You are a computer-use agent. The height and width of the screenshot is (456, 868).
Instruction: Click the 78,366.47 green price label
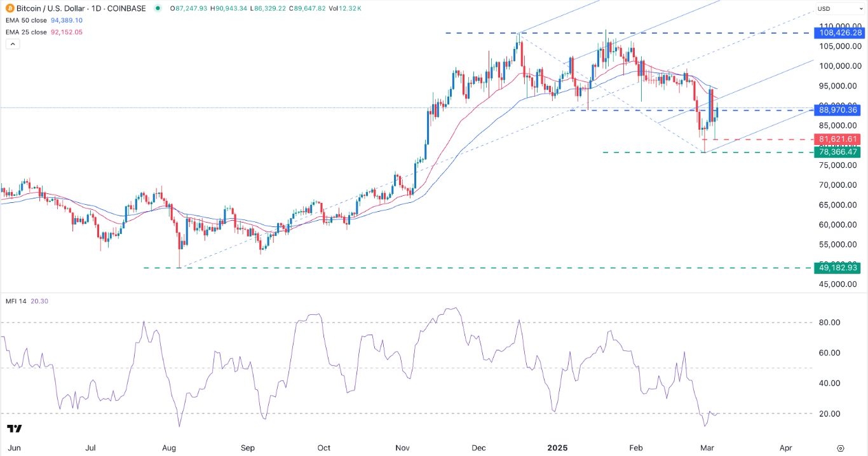[x=839, y=152]
